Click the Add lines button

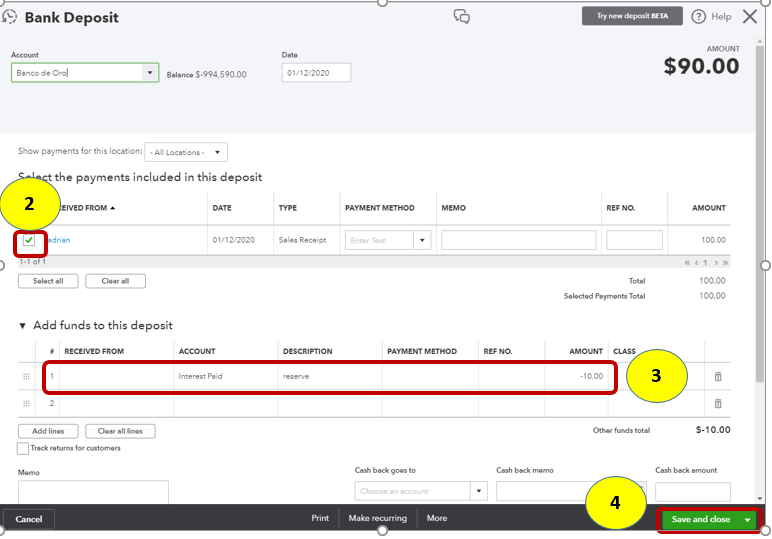pos(48,431)
